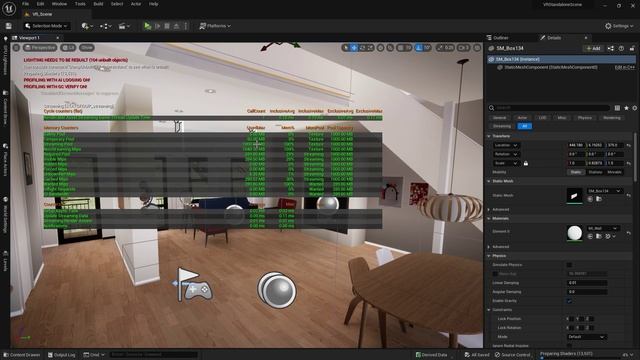Open the Tools menu
This screenshot has width=640, height=360.
click(80, 4)
